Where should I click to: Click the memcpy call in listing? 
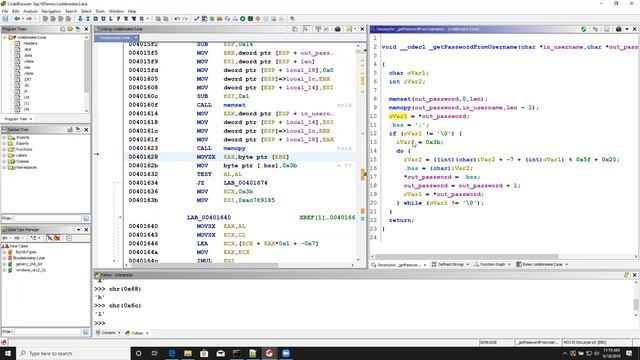(x=234, y=148)
